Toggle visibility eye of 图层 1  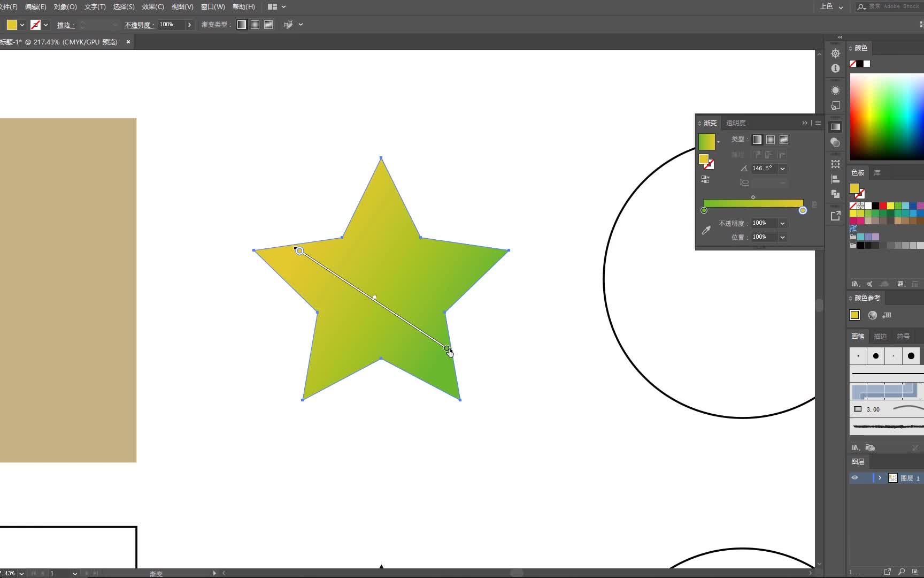click(x=854, y=478)
